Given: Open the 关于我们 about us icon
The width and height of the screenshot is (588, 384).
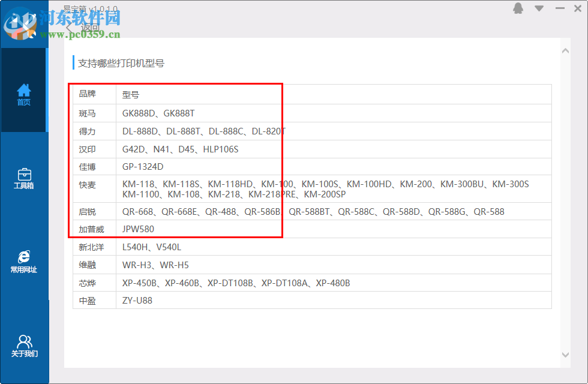Looking at the screenshot, I should [25, 346].
